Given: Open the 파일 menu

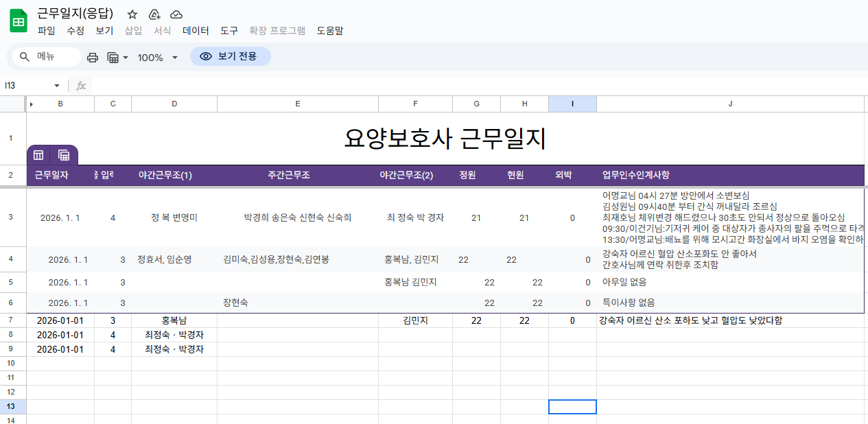Looking at the screenshot, I should tap(47, 31).
